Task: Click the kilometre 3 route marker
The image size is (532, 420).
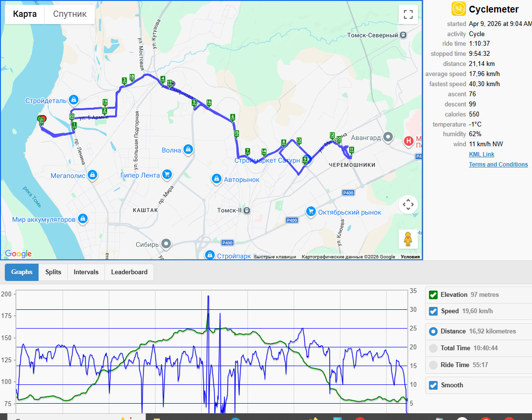Action: coord(124,81)
